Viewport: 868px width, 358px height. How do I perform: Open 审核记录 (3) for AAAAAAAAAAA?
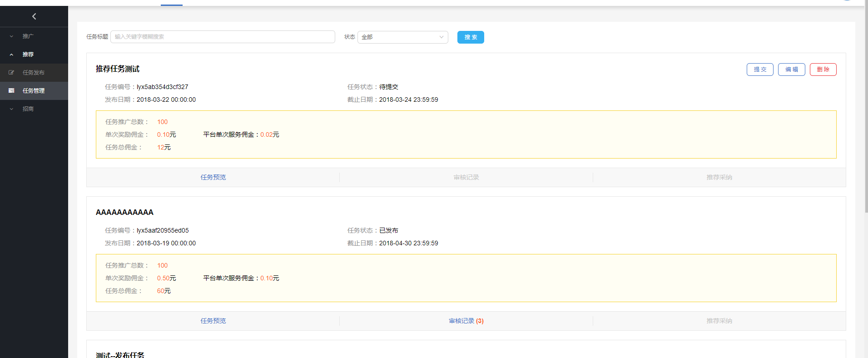pyautogui.click(x=466, y=321)
